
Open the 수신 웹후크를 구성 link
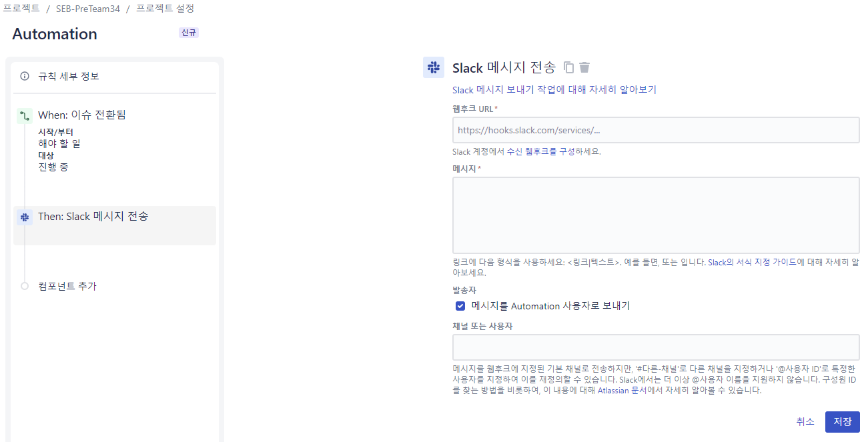coord(532,151)
